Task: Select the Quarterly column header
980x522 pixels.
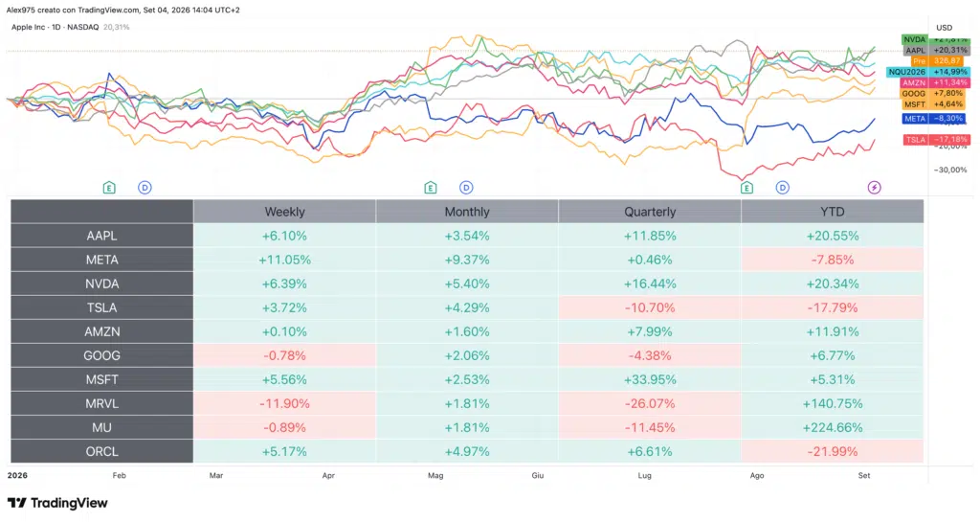Action: tap(650, 212)
